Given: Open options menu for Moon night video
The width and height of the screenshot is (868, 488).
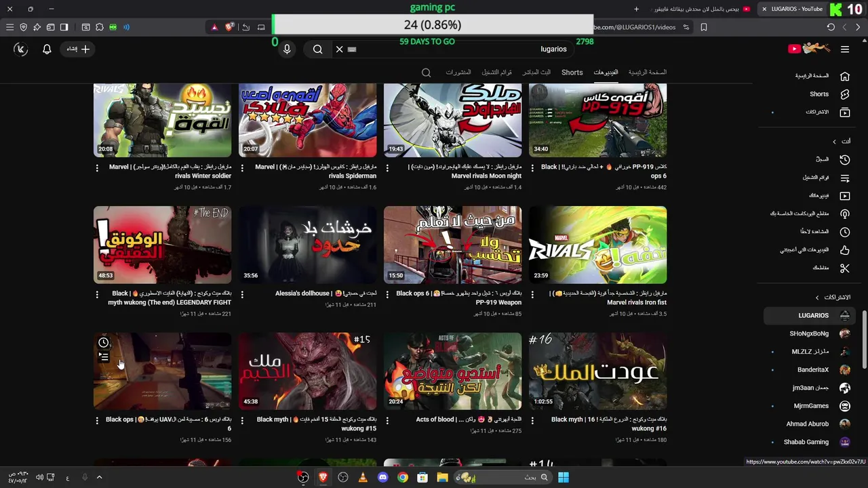Looking at the screenshot, I should 387,167.
